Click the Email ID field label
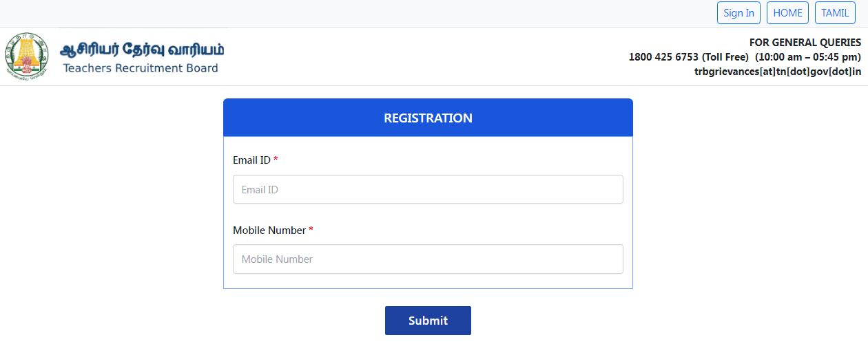This screenshot has width=868, height=355. pos(251,160)
